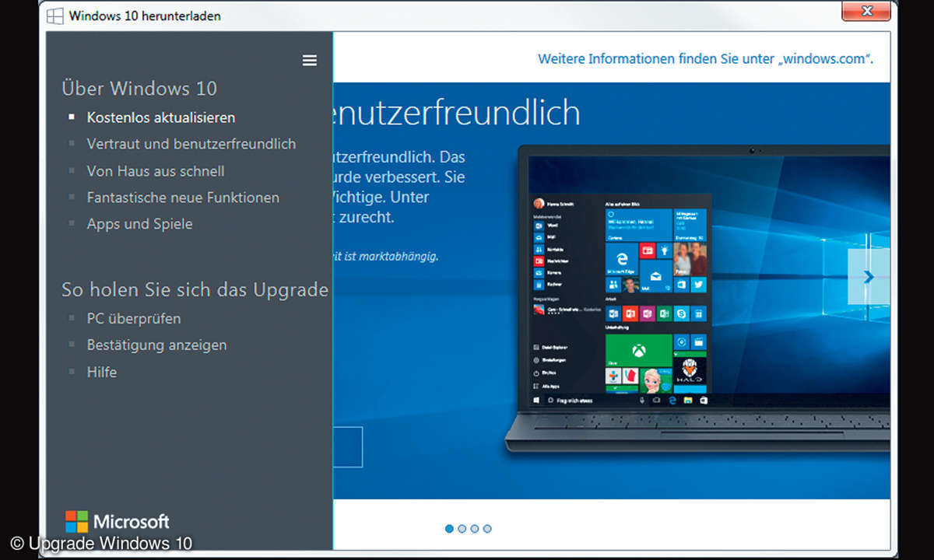The image size is (934, 560).
Task: Select 'Fantastische neue Funktionen' entry
Action: tap(183, 198)
